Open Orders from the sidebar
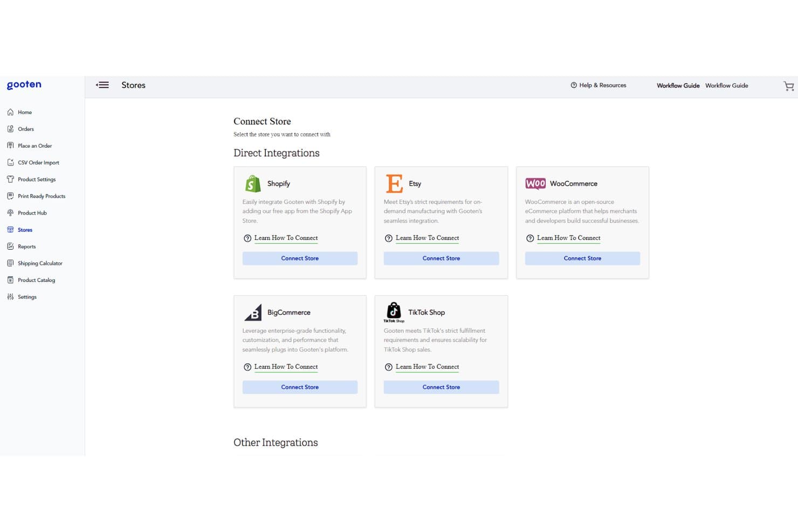 tap(26, 129)
